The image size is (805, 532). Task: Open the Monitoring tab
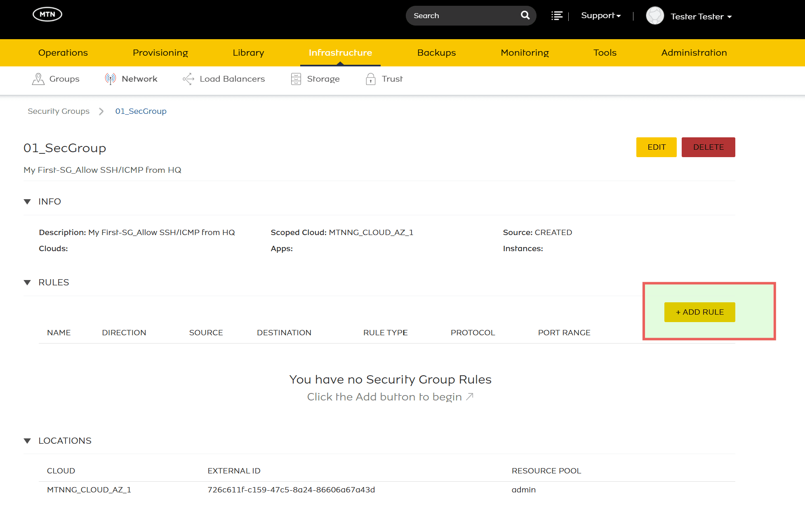(525, 53)
